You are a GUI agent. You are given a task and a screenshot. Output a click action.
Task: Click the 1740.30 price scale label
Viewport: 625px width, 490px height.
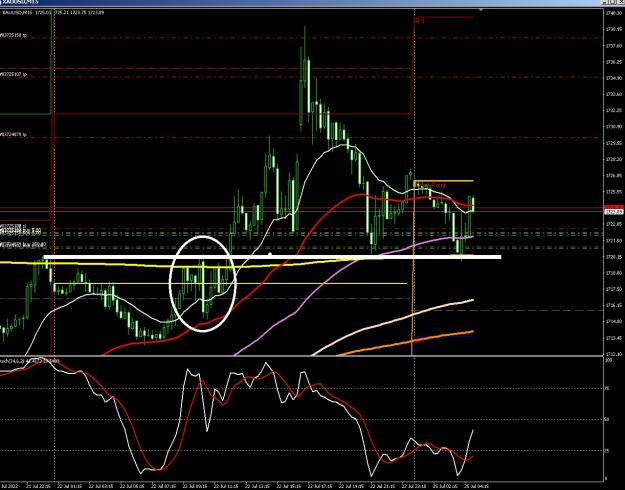(x=613, y=13)
